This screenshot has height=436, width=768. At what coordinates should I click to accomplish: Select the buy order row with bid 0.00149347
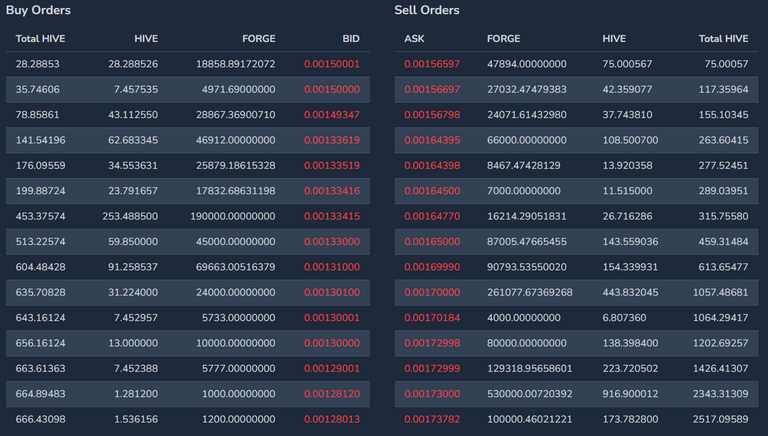[x=188, y=115]
